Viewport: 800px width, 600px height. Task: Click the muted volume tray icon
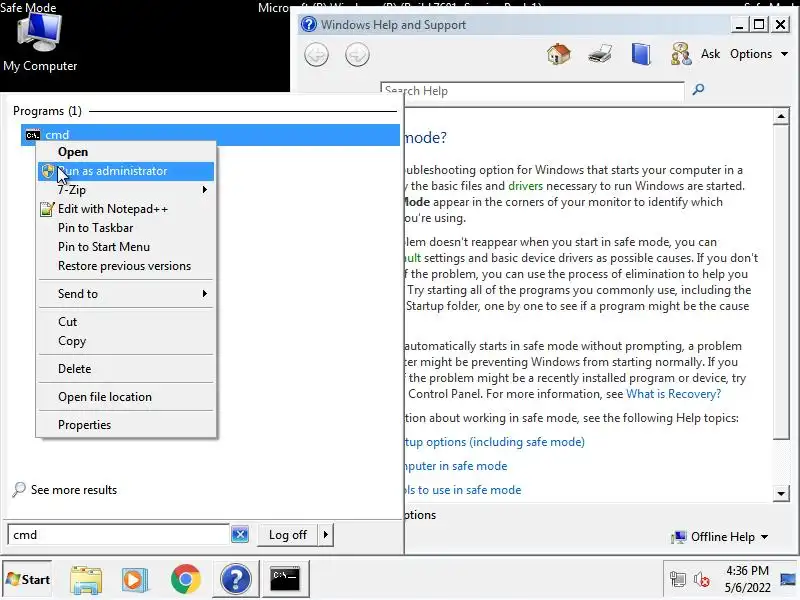[701, 579]
